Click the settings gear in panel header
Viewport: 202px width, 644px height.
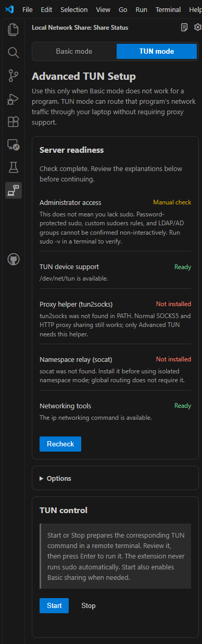click(197, 27)
